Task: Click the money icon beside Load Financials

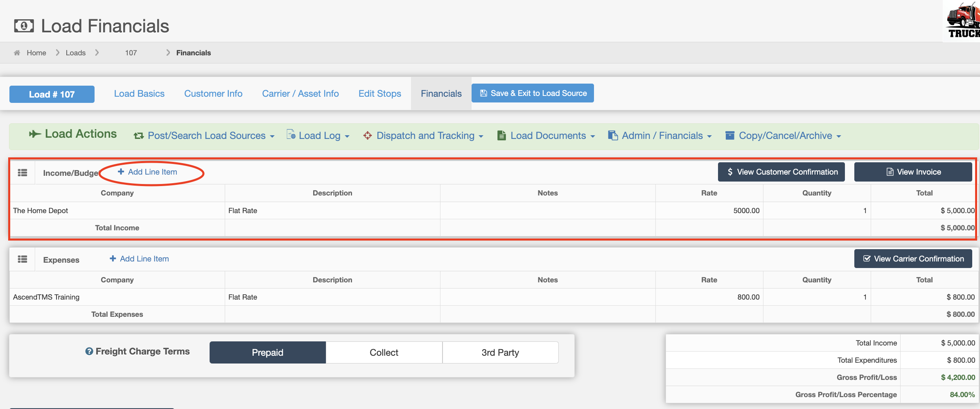Action: click(x=24, y=26)
